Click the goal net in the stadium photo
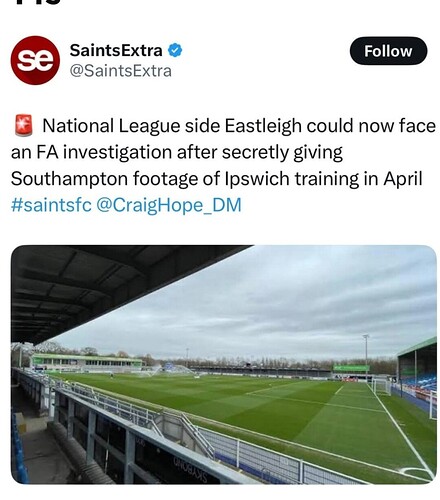440x500 pixels. coord(381,386)
